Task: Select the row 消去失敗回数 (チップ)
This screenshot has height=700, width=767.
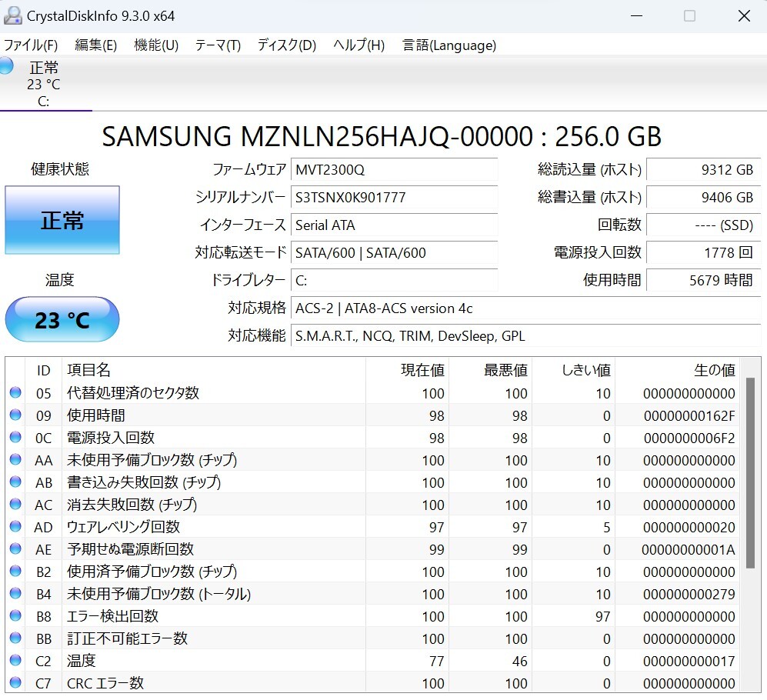Action: click(374, 505)
